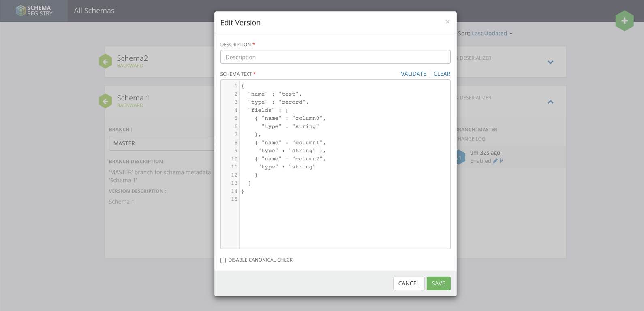Open All Schemas in the header

[94, 11]
